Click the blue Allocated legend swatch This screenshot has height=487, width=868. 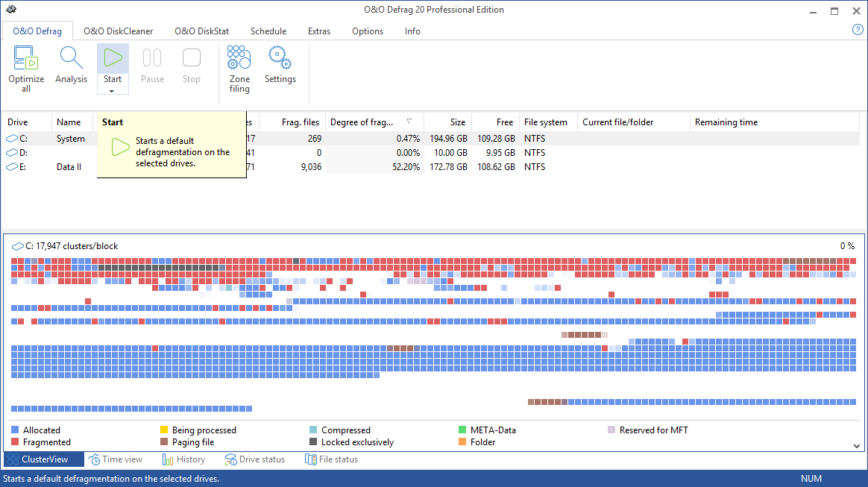[15, 430]
